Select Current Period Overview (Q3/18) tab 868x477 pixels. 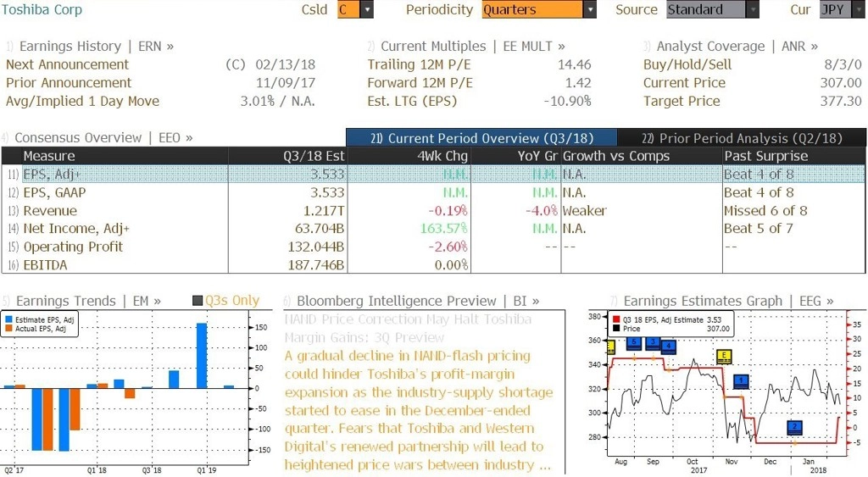[x=481, y=138]
